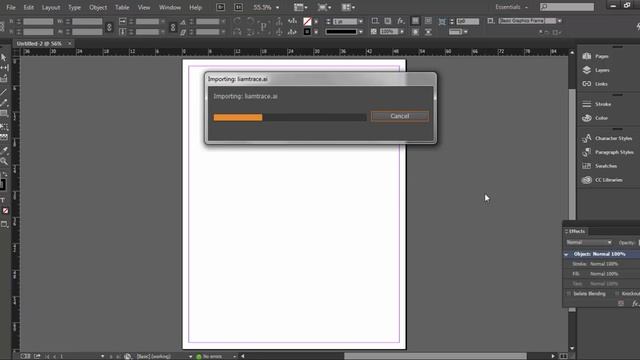Click the Go to Bridge icon
This screenshot has width=640, height=360.
click(x=220, y=7)
